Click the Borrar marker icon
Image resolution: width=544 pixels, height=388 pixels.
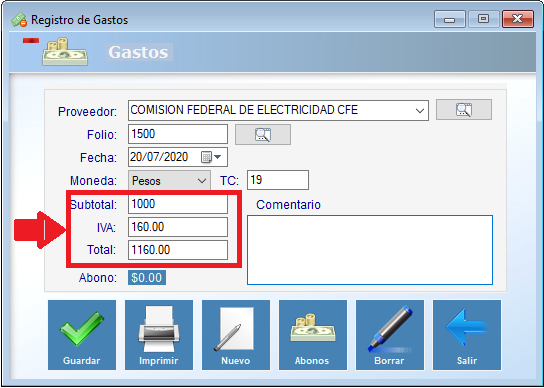tap(390, 335)
